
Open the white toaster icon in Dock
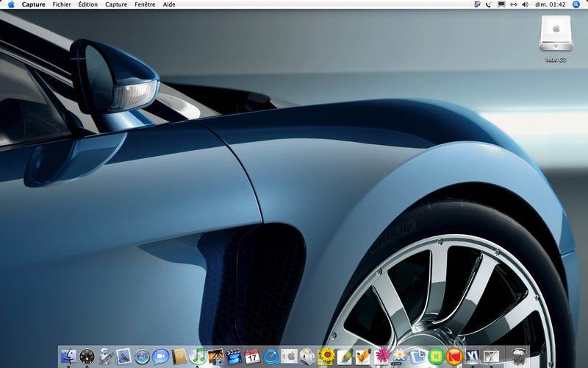[x=307, y=356]
